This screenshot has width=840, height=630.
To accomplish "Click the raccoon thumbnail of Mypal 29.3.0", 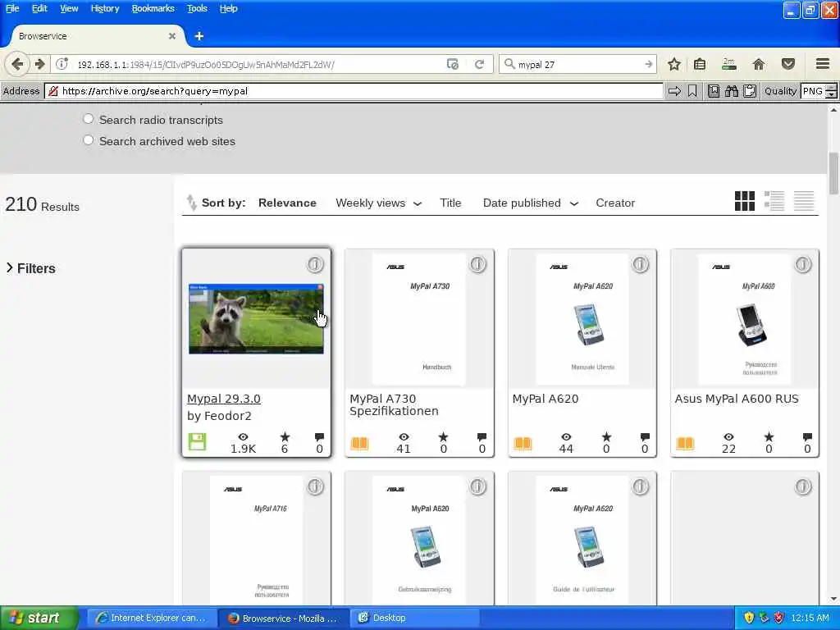I will click(x=256, y=319).
